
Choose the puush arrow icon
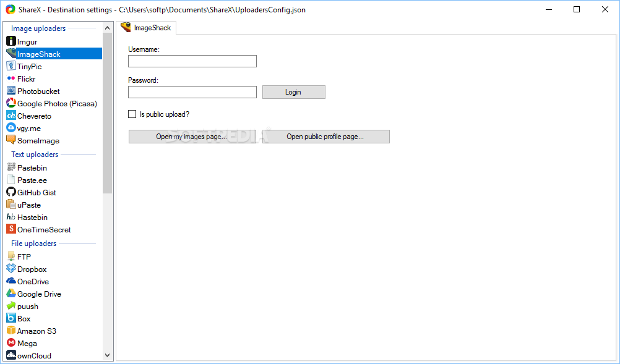pos(11,306)
